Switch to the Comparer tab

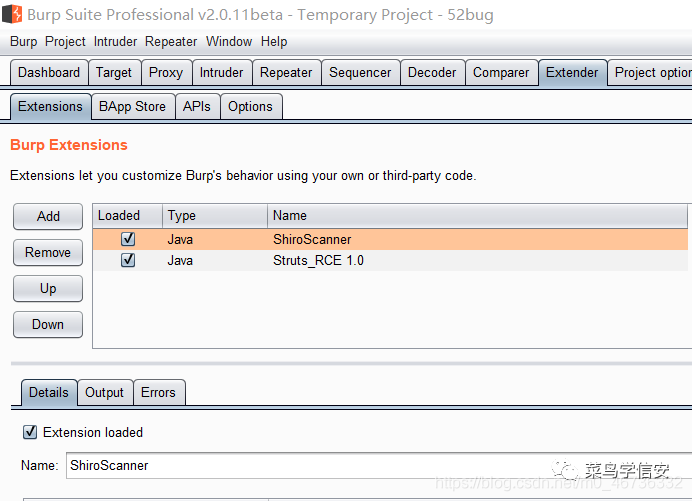501,72
